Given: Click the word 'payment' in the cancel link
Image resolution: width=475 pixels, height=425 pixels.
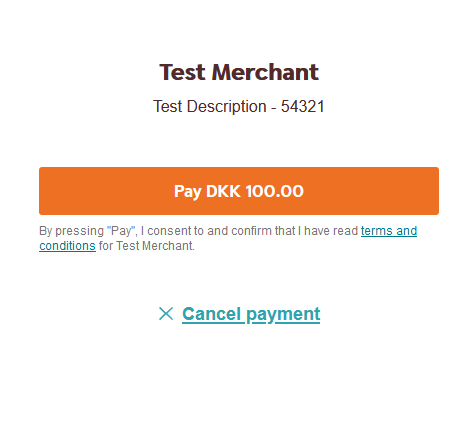Looking at the screenshot, I should coord(283,315).
